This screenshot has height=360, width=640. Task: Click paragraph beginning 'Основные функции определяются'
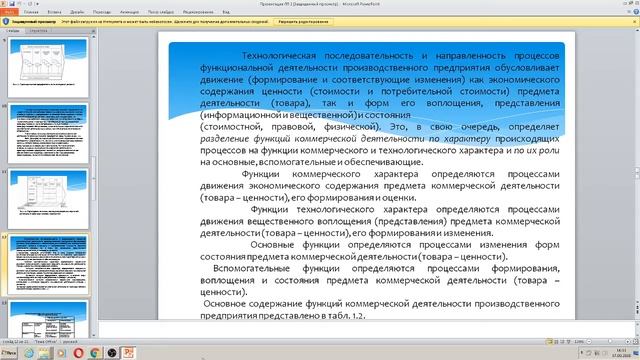pyautogui.click(x=380, y=251)
